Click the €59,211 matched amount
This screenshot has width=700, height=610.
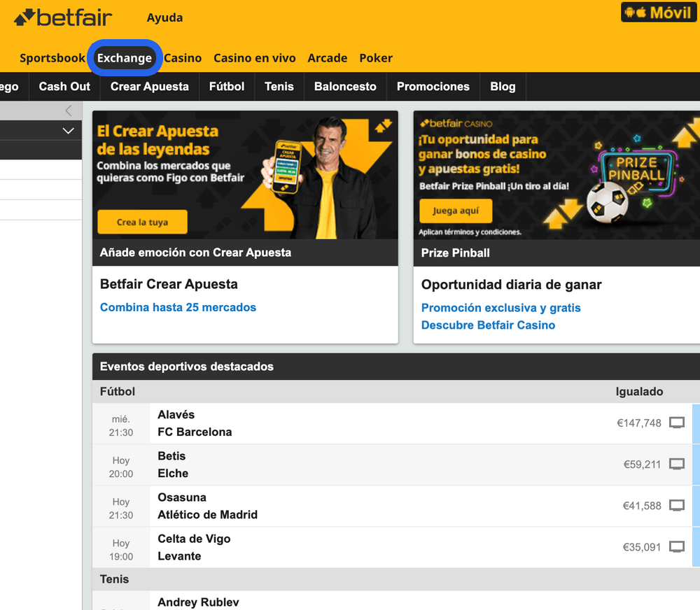pos(642,464)
